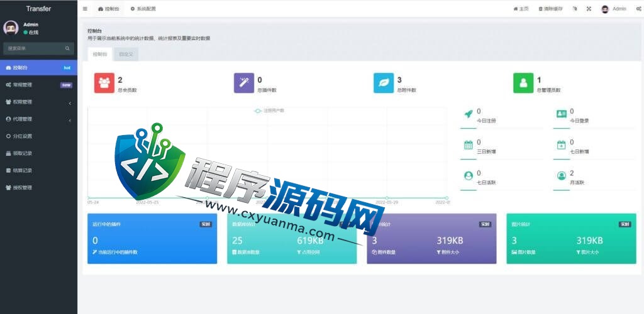Screen dimensions: 644x314
Task: Click the language switch icon in the top bar
Action: pos(575,9)
